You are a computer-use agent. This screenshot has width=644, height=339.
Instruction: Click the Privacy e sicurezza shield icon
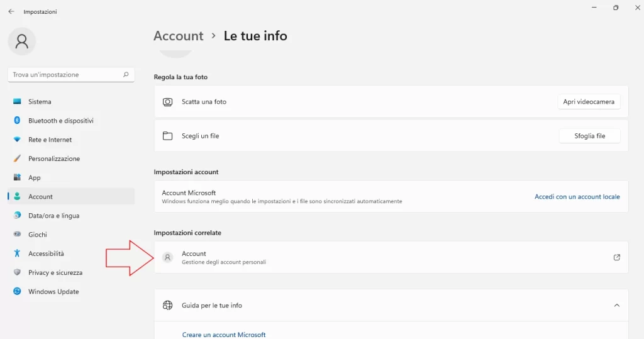point(17,272)
